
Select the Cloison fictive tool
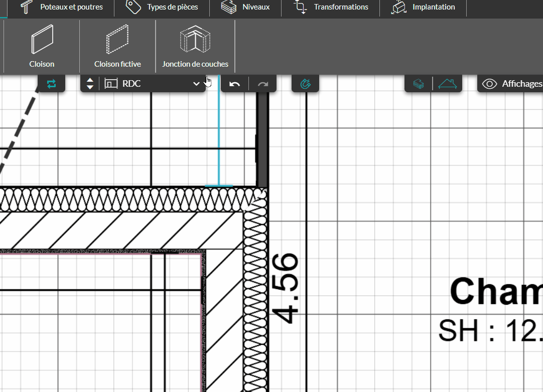tap(117, 47)
